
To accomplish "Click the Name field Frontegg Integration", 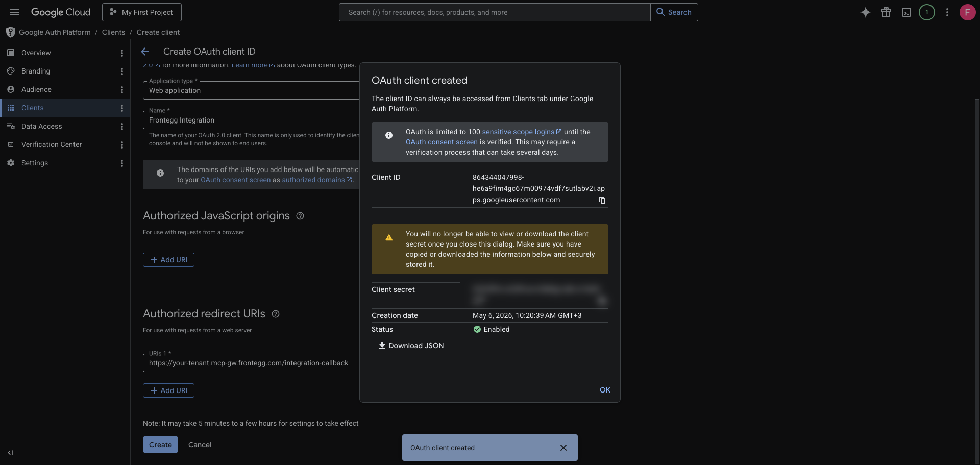I will [x=251, y=120].
